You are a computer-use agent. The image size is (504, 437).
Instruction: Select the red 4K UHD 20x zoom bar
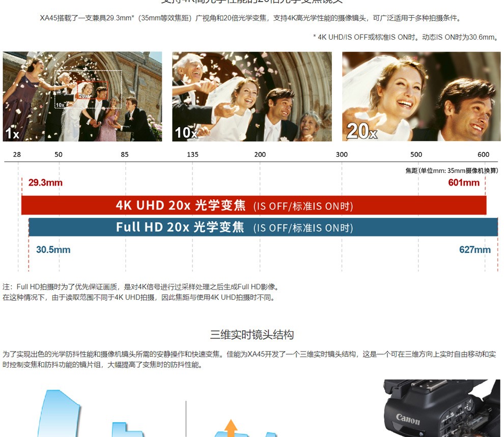coord(254,205)
